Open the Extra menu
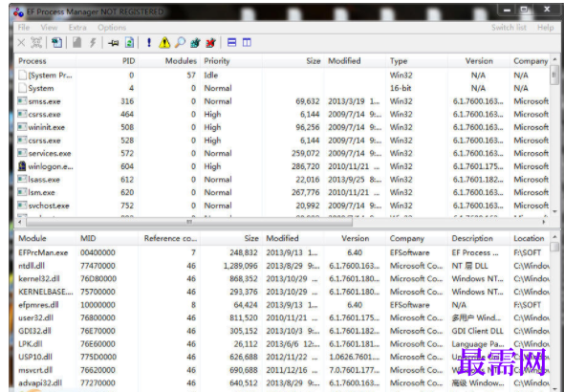 (x=77, y=28)
